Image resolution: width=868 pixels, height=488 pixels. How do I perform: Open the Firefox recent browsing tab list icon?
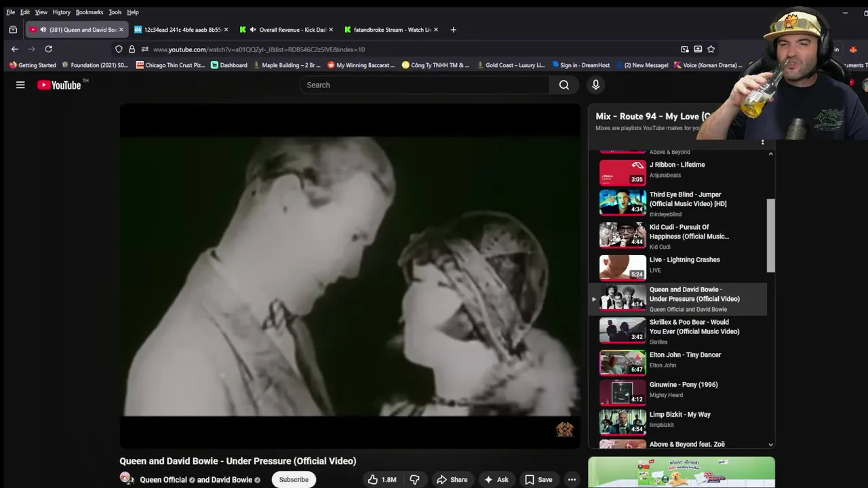tap(13, 30)
